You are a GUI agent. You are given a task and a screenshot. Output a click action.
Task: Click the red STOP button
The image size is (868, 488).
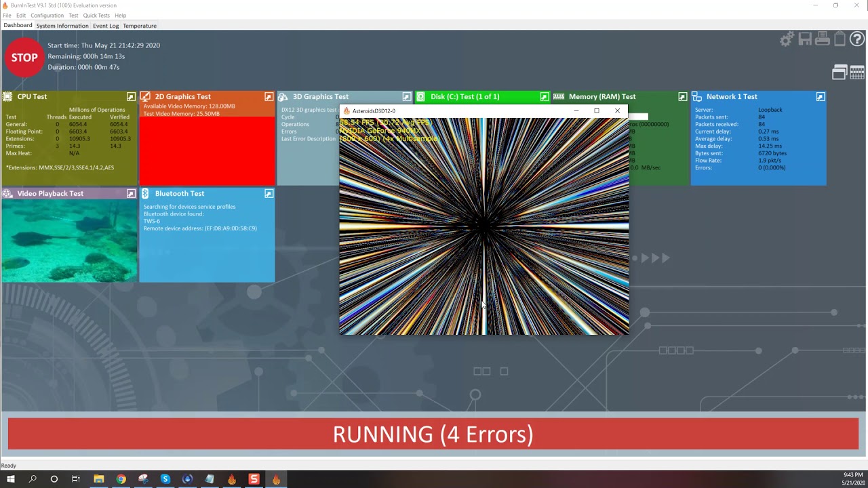pyautogui.click(x=24, y=58)
